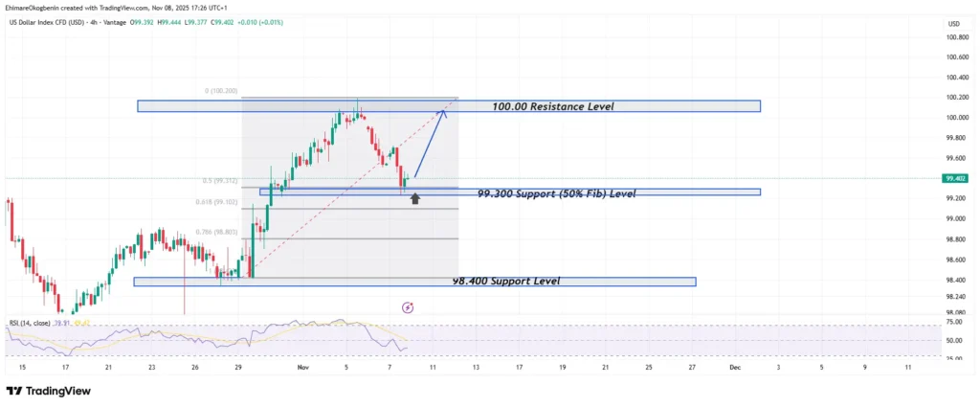
Task: Click the 9 date axis label
Action: (864, 368)
